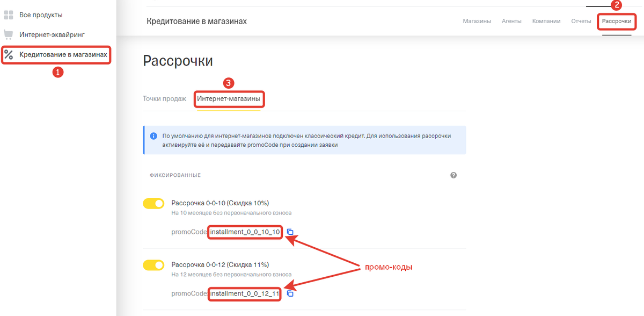This screenshot has width=644, height=316.
Task: Copy promo code installment_0_0_12_11
Action: pyautogui.click(x=290, y=293)
